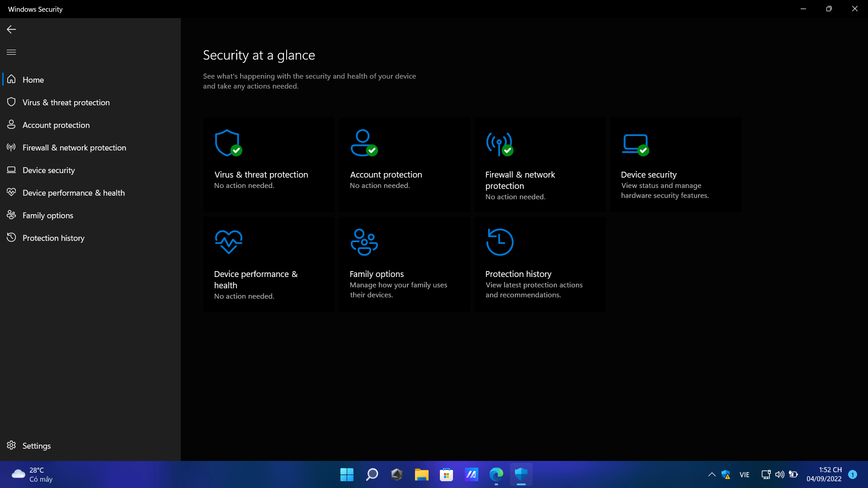The width and height of the screenshot is (868, 488).
Task: Click Windows Security tray warning icon
Action: (x=726, y=474)
